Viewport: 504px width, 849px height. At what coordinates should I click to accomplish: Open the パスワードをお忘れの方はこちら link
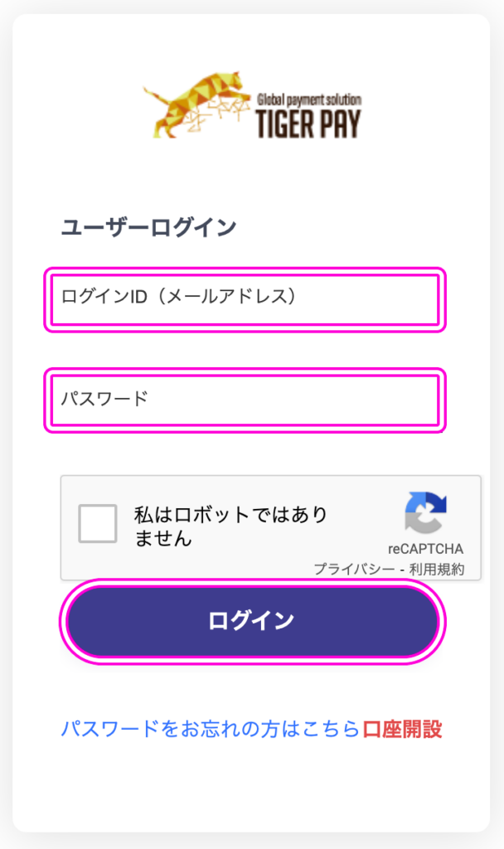(x=210, y=730)
